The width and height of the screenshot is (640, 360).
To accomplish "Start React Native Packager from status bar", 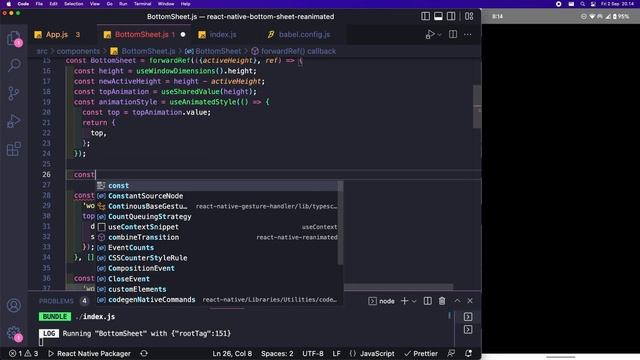I will point(90,353).
